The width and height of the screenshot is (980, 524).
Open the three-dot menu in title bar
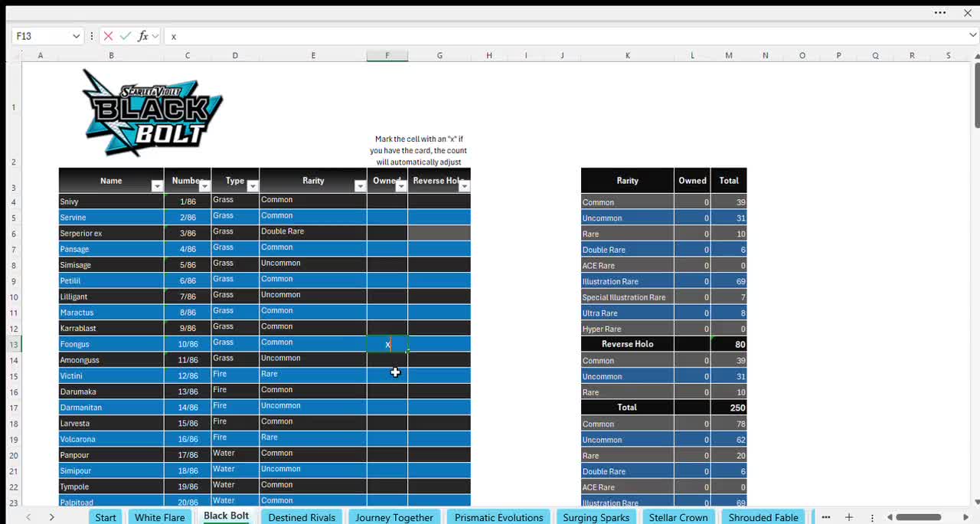click(x=940, y=12)
